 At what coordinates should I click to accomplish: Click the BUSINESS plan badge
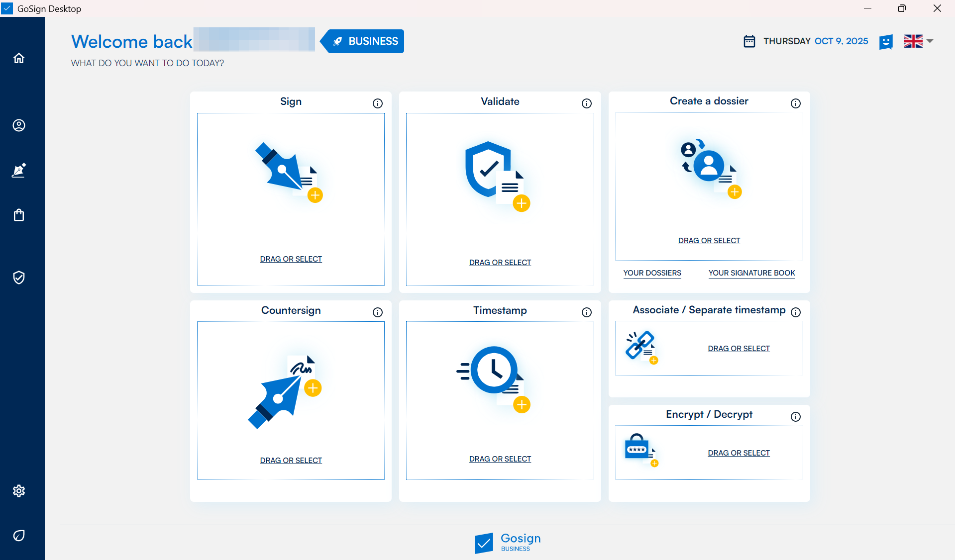(362, 41)
